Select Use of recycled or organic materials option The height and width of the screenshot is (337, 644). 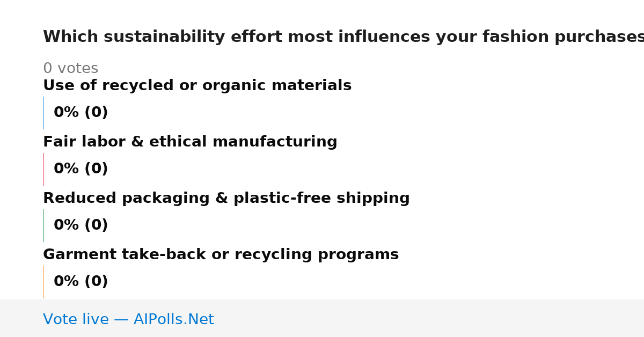(197, 86)
